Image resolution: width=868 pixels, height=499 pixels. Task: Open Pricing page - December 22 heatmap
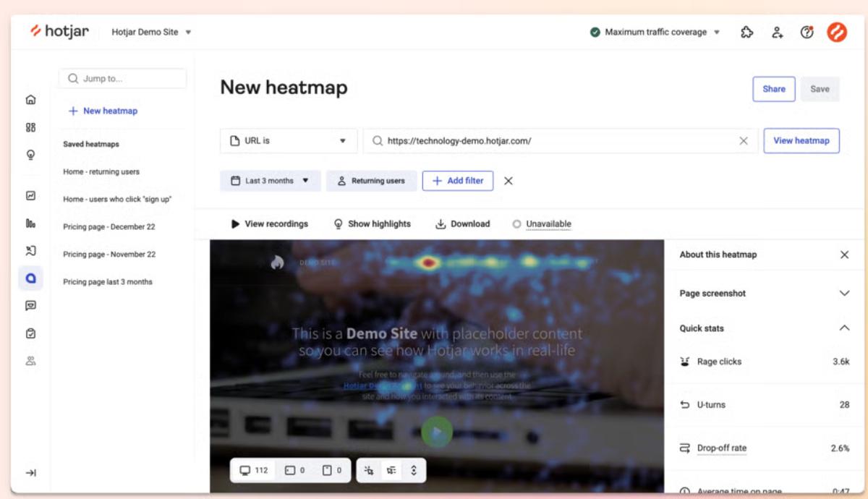pyautogui.click(x=109, y=227)
